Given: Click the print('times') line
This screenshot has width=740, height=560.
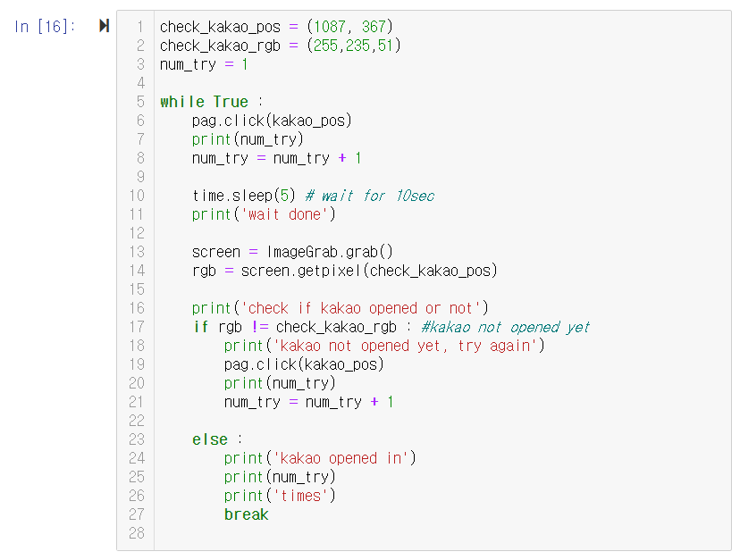Looking at the screenshot, I should tap(280, 496).
